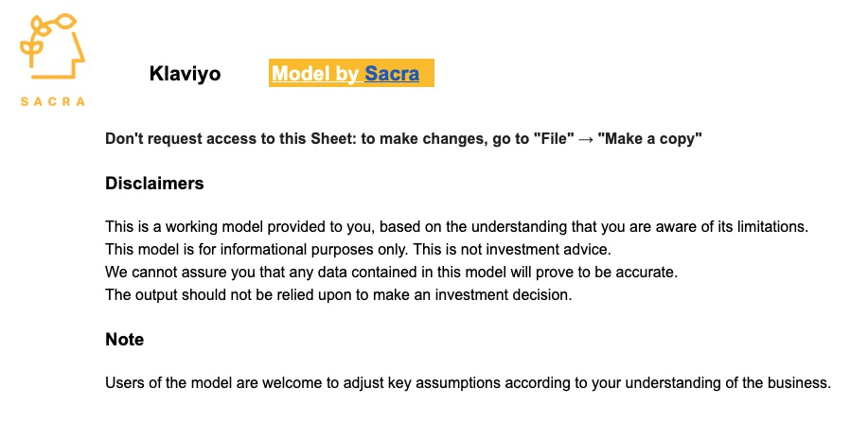868x423 pixels.
Task: Click the orange cell area right of Sacra
Action: pos(426,73)
